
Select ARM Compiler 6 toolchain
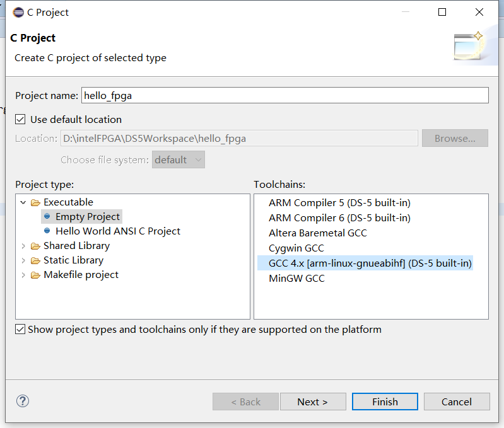tap(339, 217)
